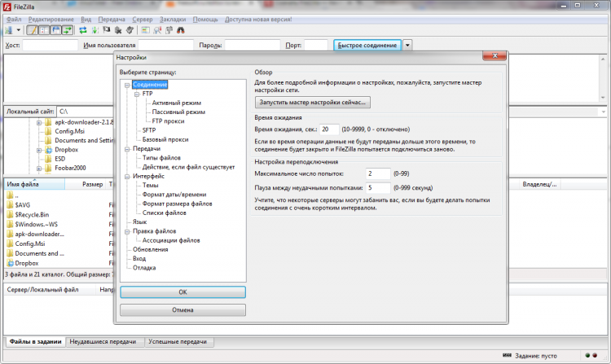Click the $Recycle.Bin folder icon
This screenshot has width=611, height=364.
pyautogui.click(x=10, y=214)
